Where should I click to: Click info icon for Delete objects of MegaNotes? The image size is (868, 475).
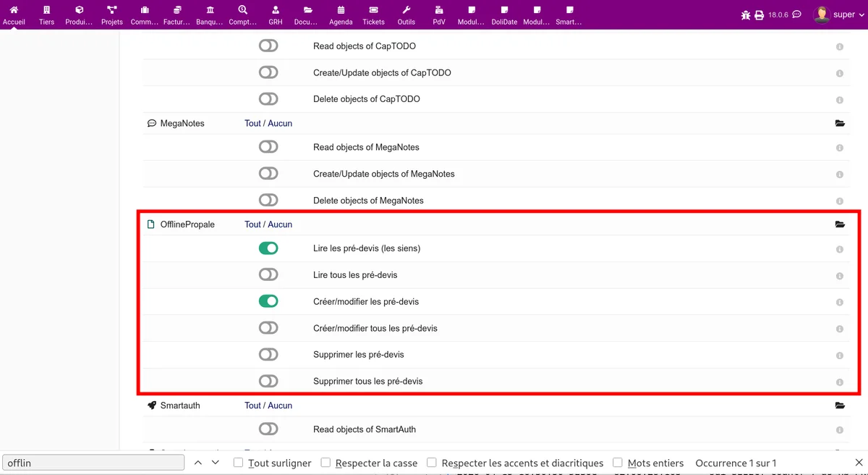click(840, 201)
